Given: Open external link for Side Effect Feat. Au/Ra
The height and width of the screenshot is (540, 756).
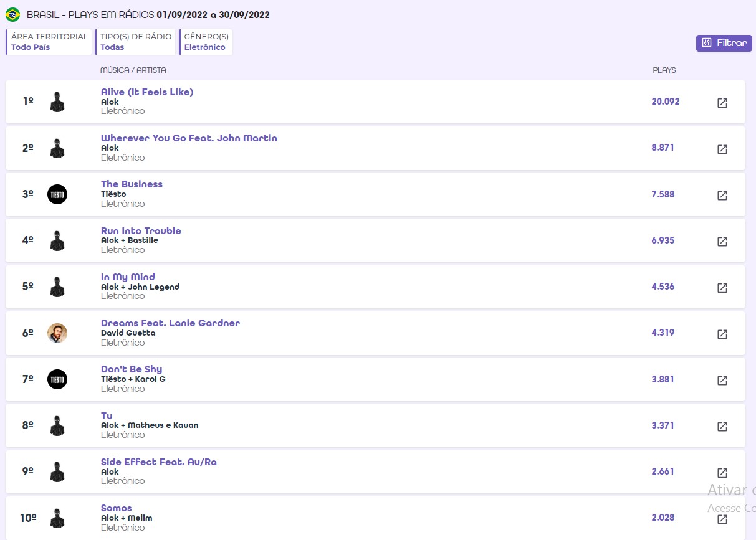Looking at the screenshot, I should click(x=722, y=473).
